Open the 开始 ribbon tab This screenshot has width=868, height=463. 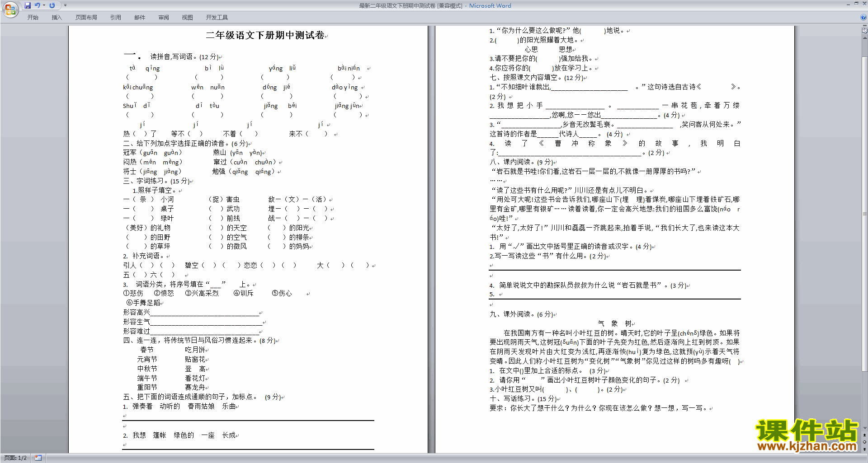(33, 18)
